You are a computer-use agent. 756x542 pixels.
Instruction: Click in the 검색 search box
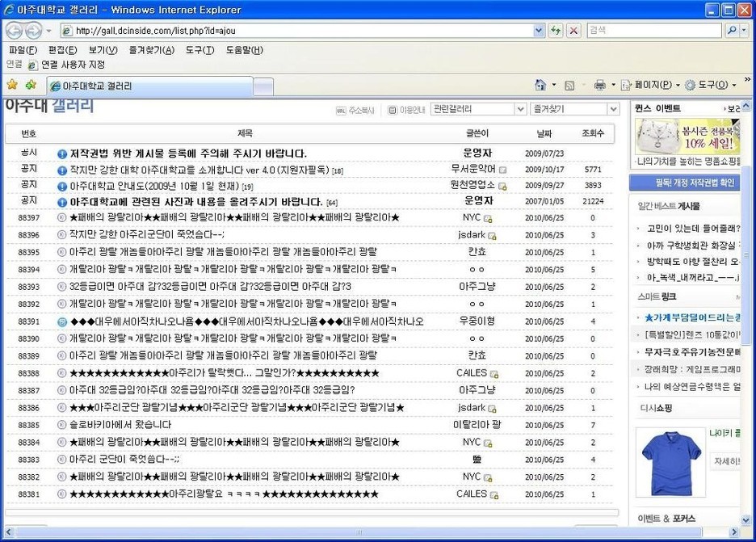click(655, 31)
